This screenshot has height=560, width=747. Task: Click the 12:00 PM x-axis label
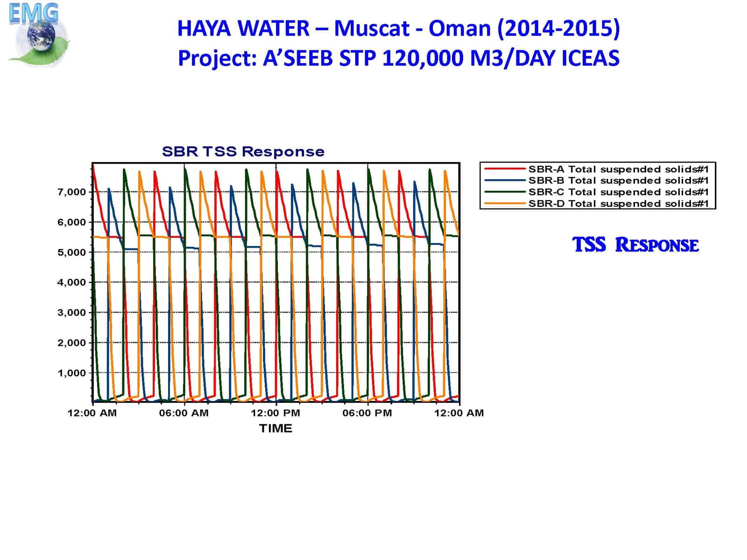coord(275,413)
